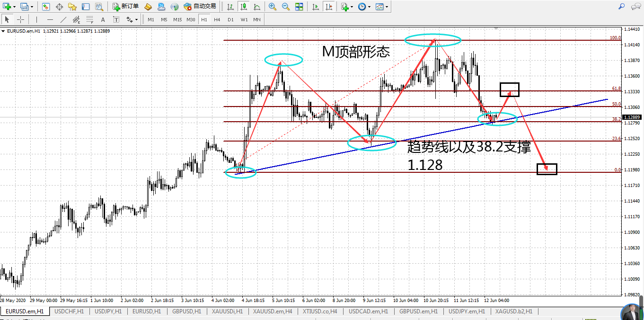Click the Zoom In magnifier

273,7
